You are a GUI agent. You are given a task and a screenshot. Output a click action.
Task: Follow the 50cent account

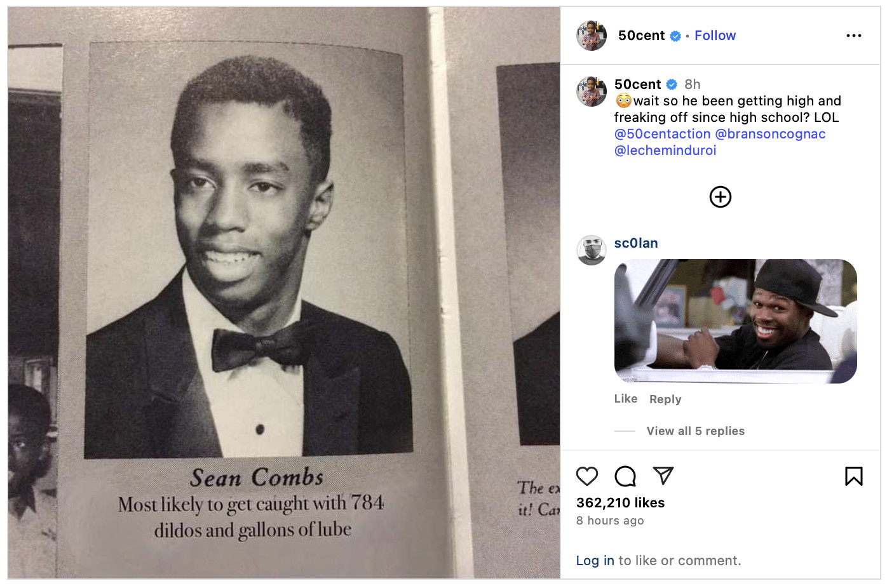[x=715, y=36]
